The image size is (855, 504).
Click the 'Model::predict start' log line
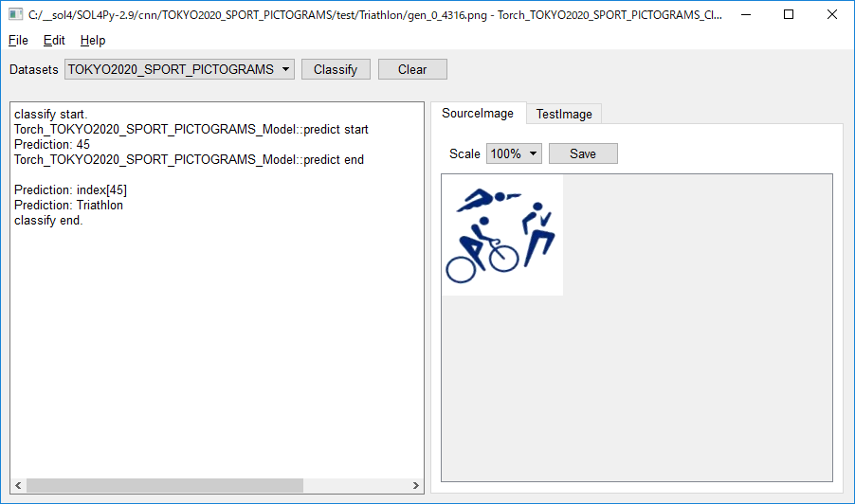[x=191, y=129]
